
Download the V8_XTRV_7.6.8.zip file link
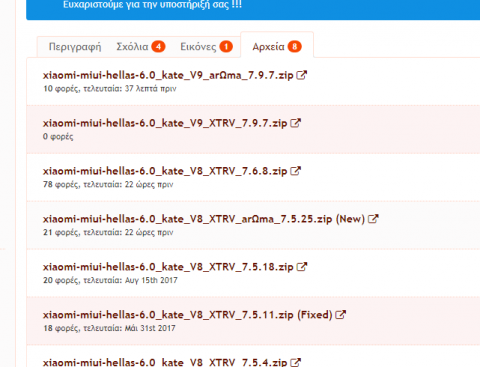pyautogui.click(x=165, y=171)
